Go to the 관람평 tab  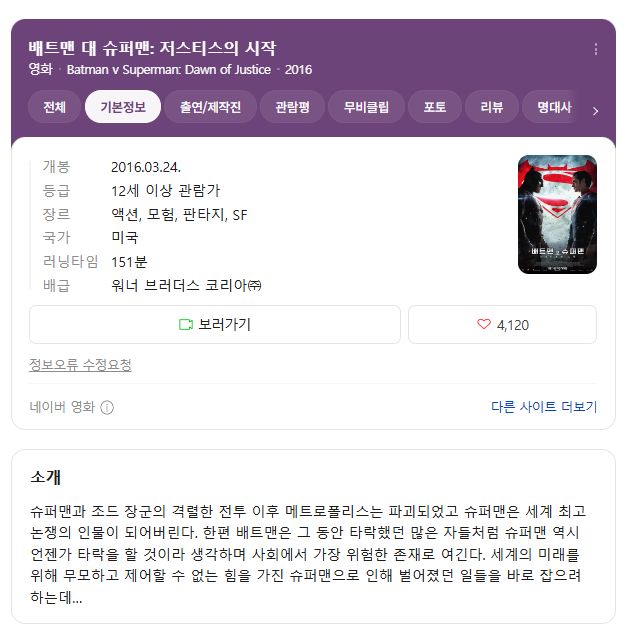click(x=293, y=107)
